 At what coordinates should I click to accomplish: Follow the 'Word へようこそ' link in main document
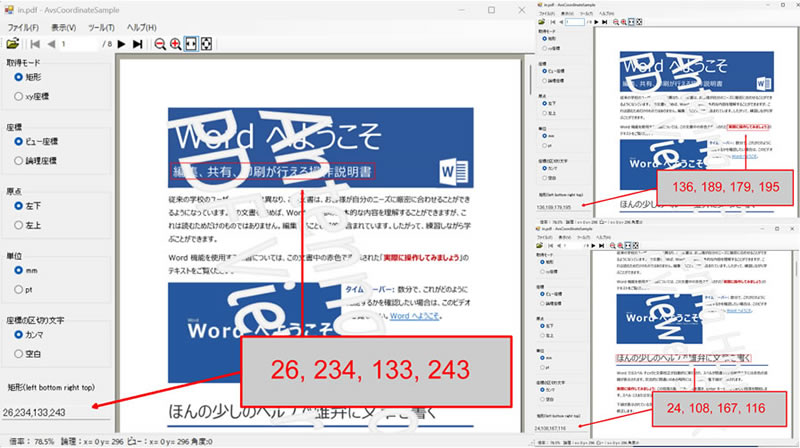414,316
